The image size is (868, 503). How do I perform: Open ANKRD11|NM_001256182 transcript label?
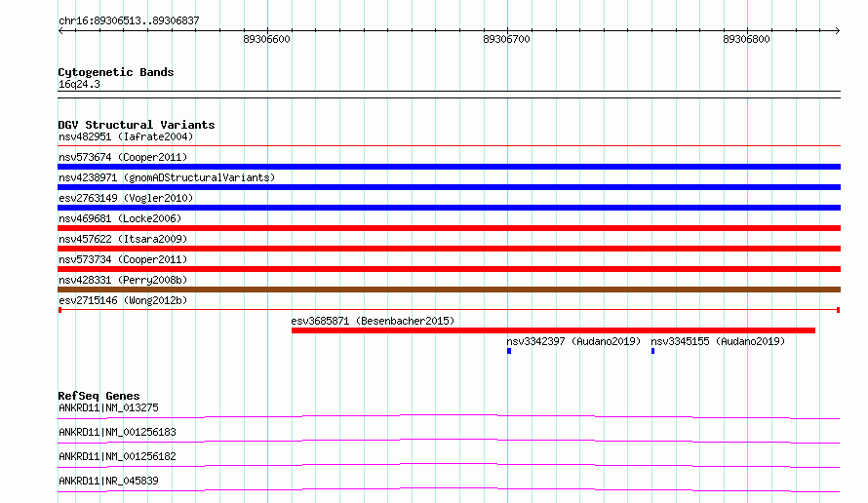[x=117, y=456]
